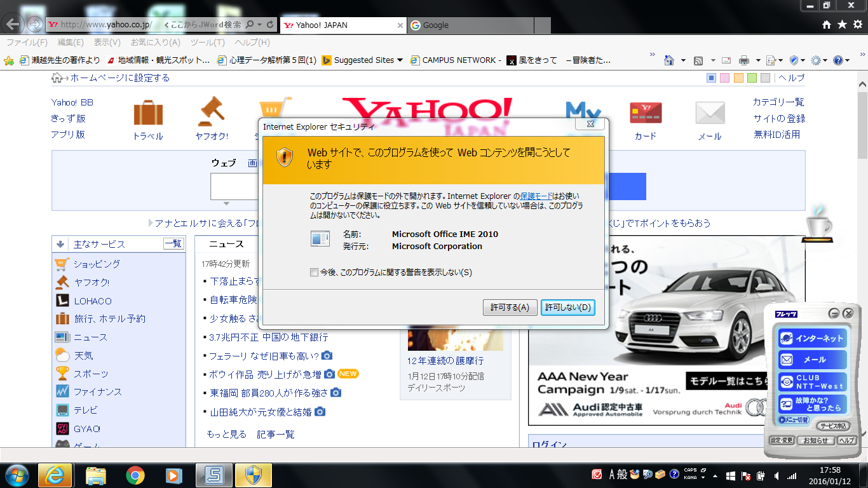Viewport: 868px width, 488px height.
Task: Click ホームページに設定する link
Action: 119,78
